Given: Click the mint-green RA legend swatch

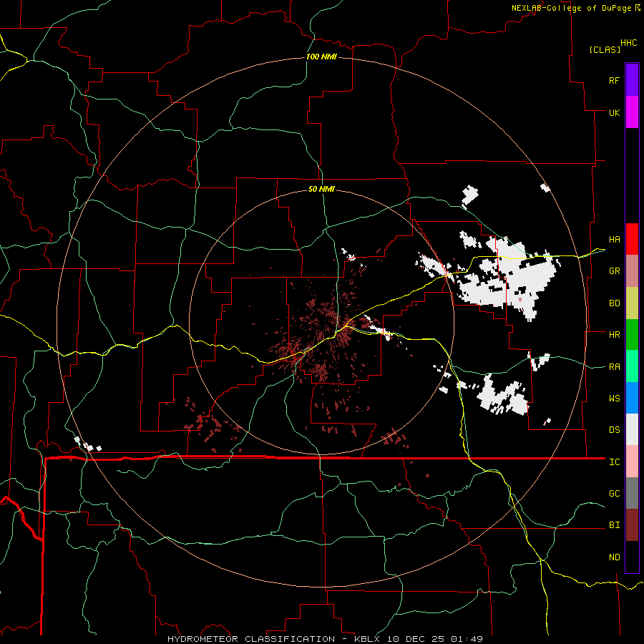Looking at the screenshot, I should [x=632, y=366].
